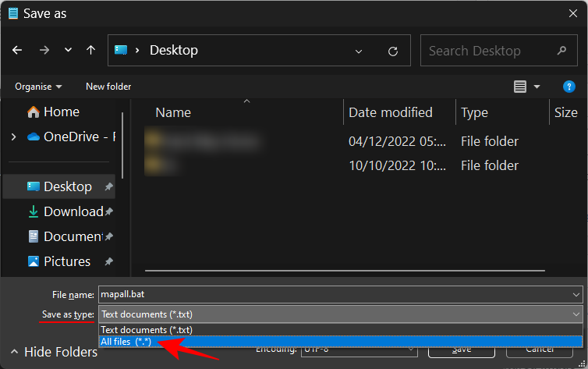Select Home in the navigation pane
Image resolution: width=588 pixels, height=369 pixels.
tap(53, 112)
